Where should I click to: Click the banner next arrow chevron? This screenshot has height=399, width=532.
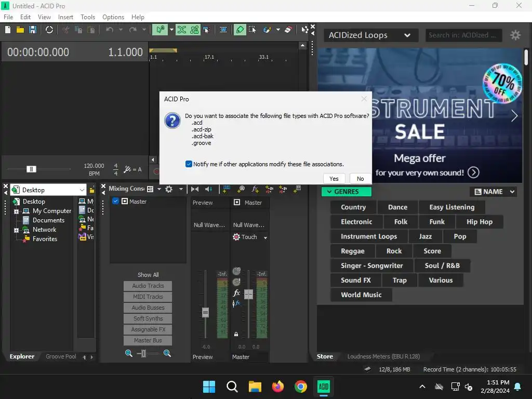point(514,116)
